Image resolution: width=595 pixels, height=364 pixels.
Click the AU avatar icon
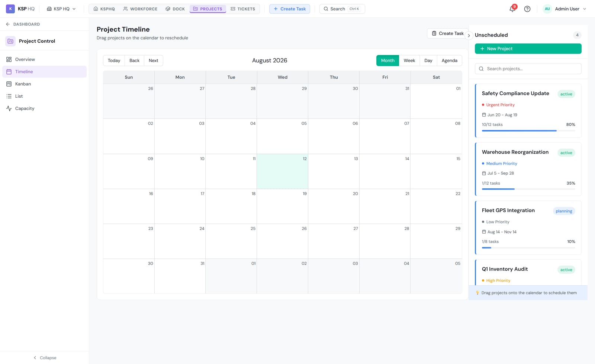547,9
